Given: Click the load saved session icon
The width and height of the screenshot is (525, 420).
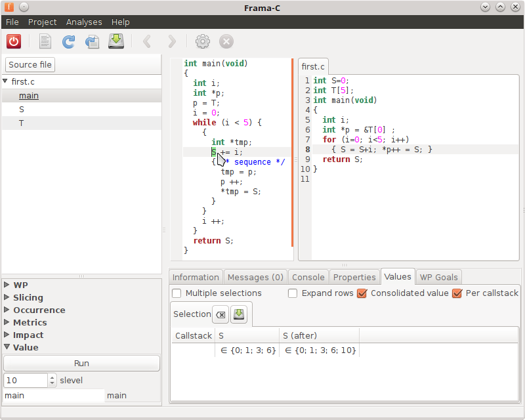Looking at the screenshot, I should click(x=92, y=41).
